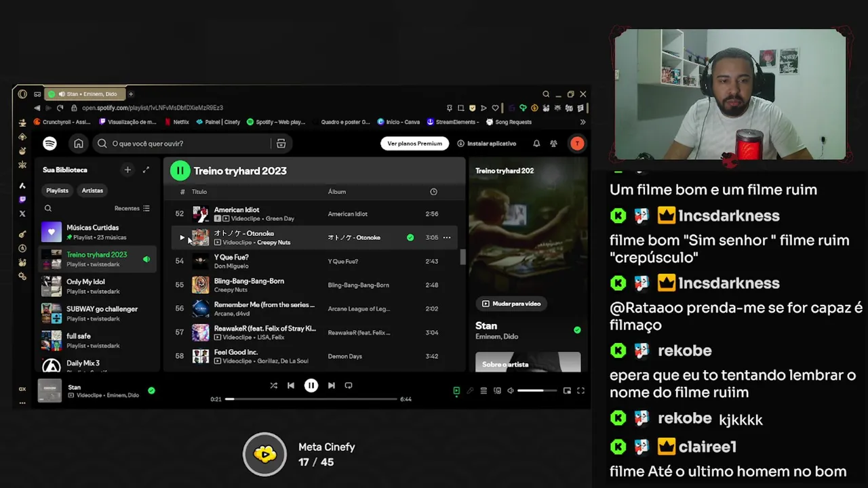Click Ver planos Premium button

pos(414,144)
